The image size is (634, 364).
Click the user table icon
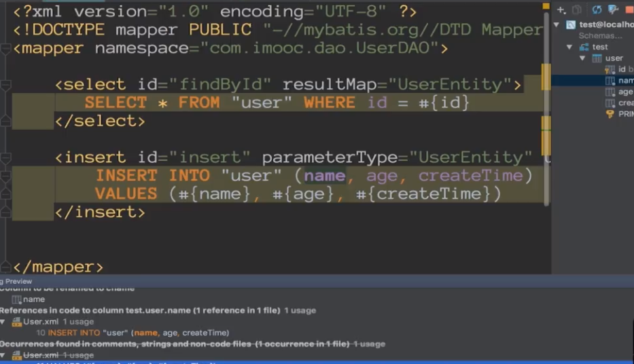tap(597, 58)
